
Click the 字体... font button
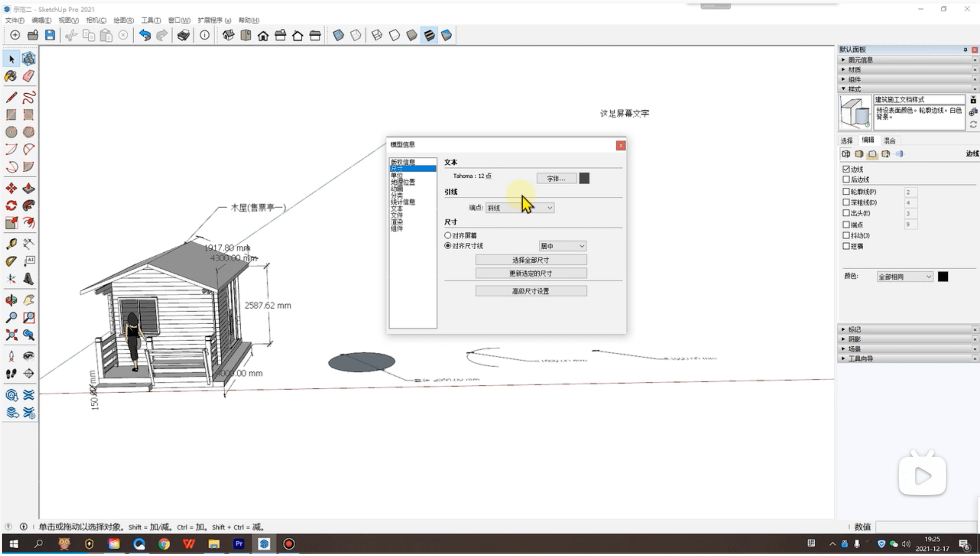coord(556,178)
